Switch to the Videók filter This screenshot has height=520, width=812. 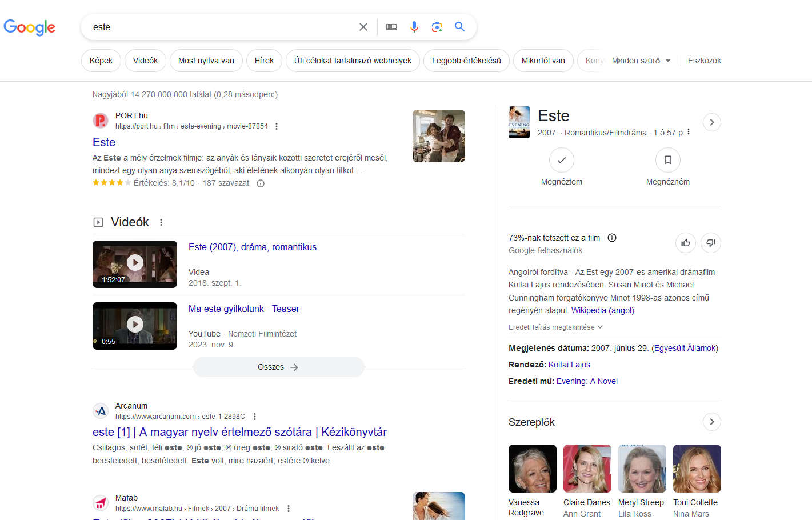coord(145,61)
